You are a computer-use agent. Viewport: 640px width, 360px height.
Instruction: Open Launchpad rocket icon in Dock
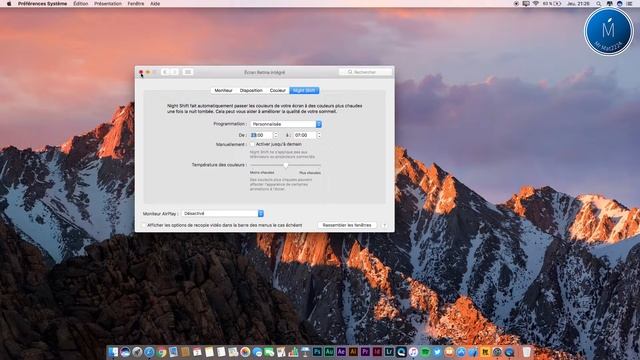137,352
